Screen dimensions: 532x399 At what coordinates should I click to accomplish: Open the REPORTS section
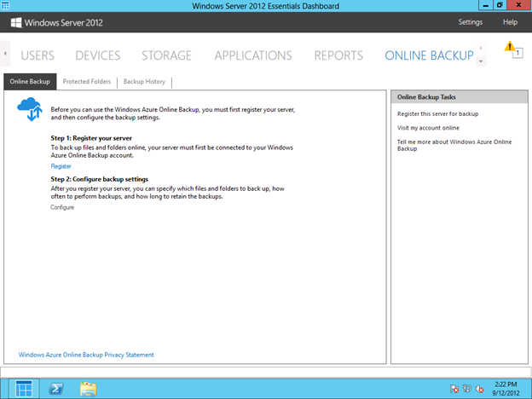(x=338, y=55)
